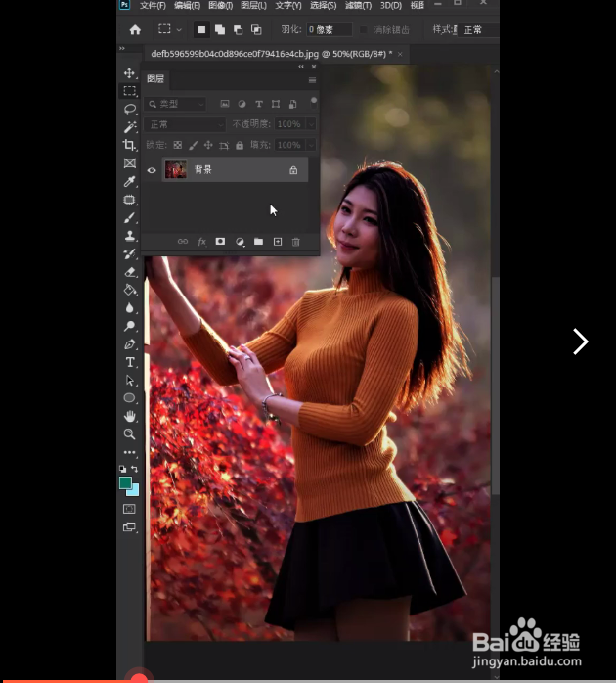Open the 图像(I) menu
Viewport: 616px width, 683px height.
pyautogui.click(x=221, y=5)
